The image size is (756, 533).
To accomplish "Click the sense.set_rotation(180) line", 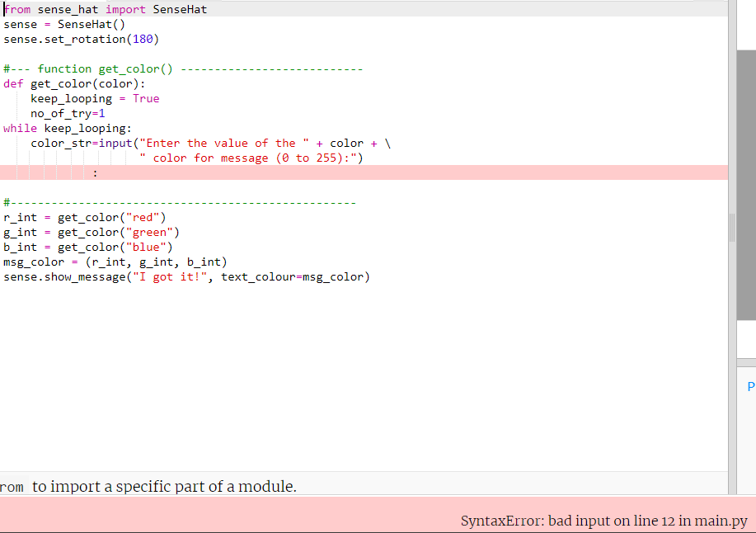I will click(x=78, y=39).
